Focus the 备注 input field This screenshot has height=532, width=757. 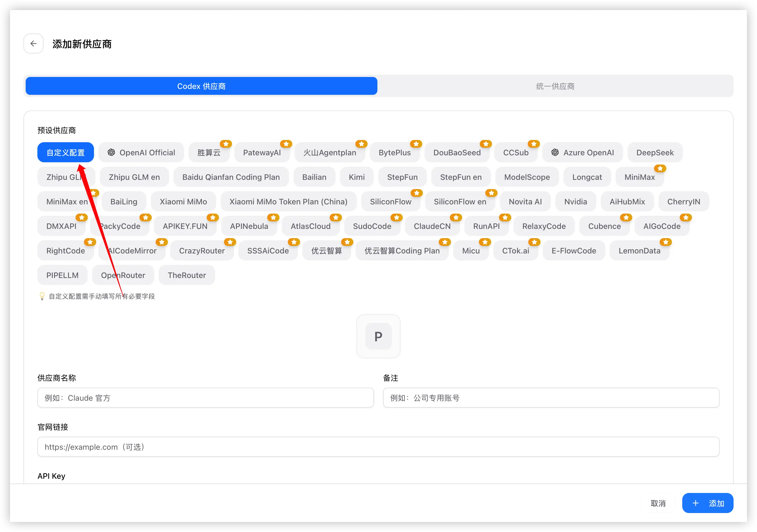pos(551,398)
